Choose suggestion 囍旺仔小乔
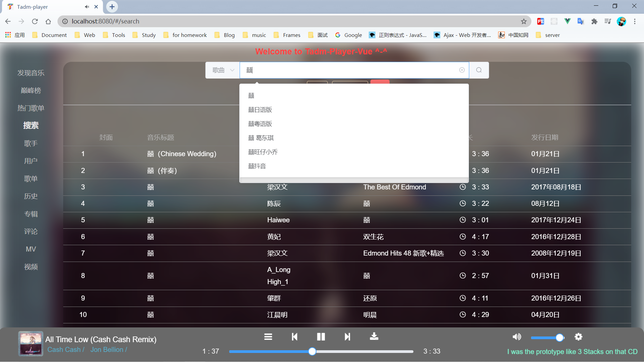The image size is (644, 362). [354, 152]
